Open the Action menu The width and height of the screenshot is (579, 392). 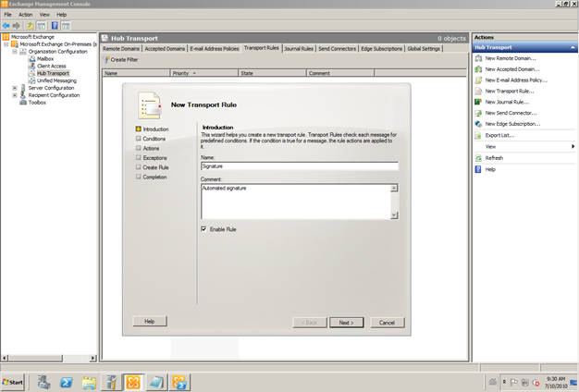[x=26, y=15]
